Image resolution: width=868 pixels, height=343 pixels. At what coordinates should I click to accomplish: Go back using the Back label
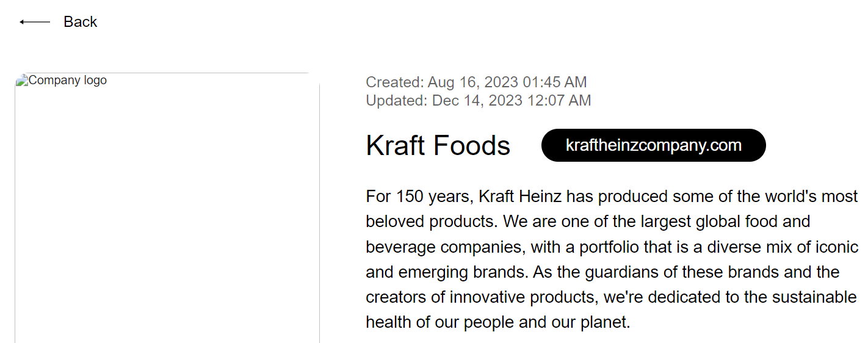pyautogui.click(x=80, y=22)
